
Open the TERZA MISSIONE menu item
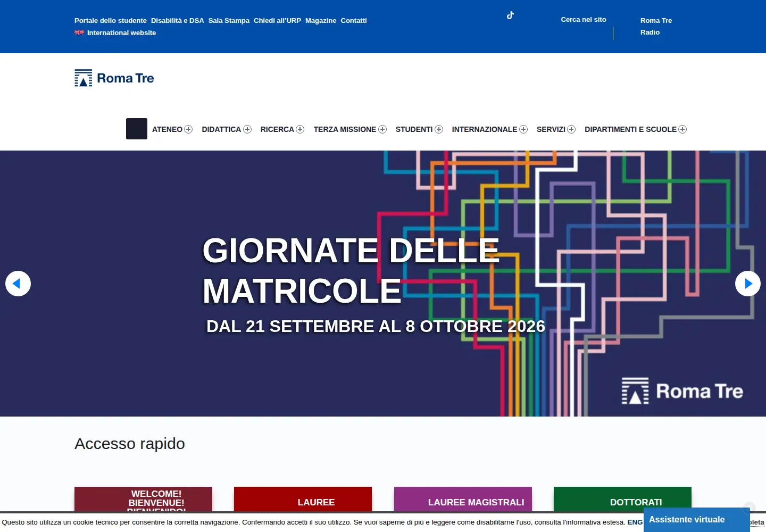(x=345, y=129)
